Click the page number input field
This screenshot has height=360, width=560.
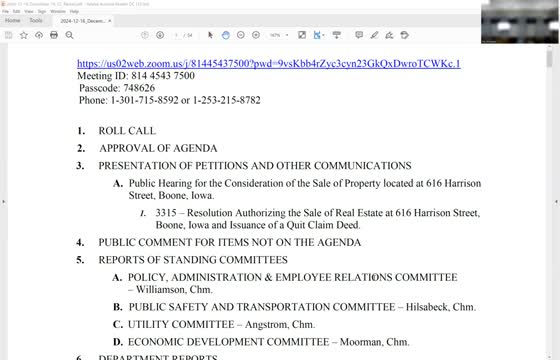point(176,35)
